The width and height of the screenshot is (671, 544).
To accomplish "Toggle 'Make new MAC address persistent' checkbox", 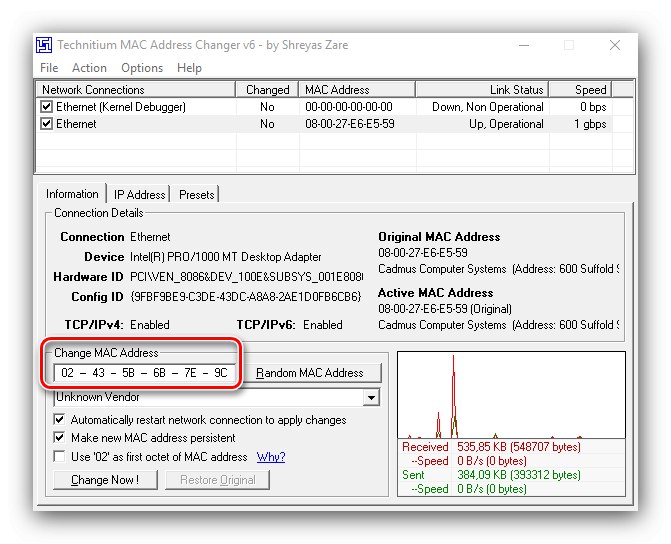I will [59, 438].
